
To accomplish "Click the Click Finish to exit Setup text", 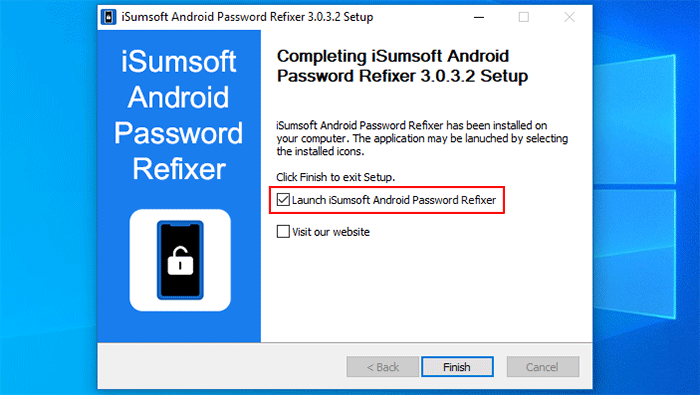I will click(336, 177).
